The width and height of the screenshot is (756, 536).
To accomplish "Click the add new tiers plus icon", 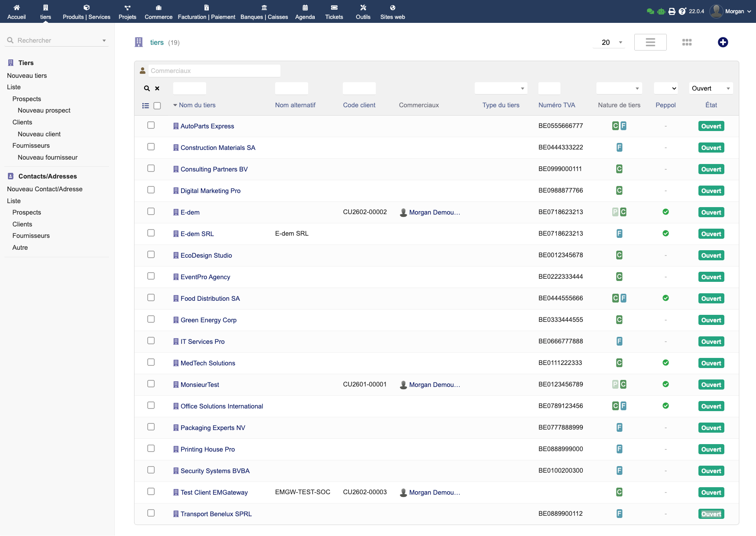I will 723,42.
